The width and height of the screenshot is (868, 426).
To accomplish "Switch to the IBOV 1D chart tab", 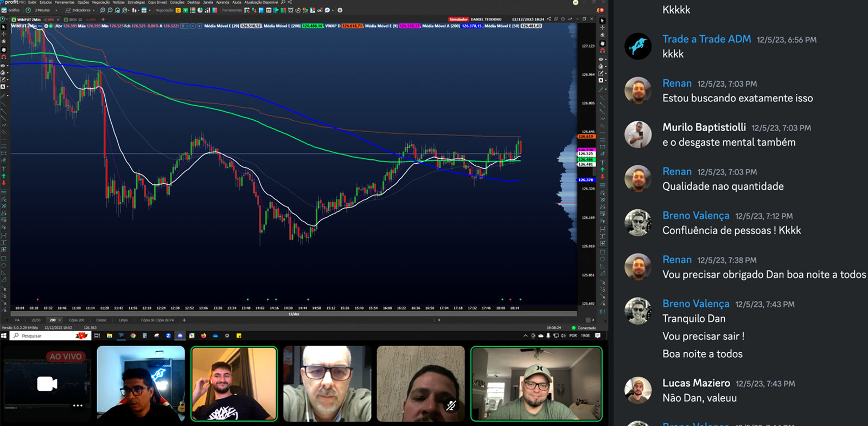I will [x=79, y=20].
